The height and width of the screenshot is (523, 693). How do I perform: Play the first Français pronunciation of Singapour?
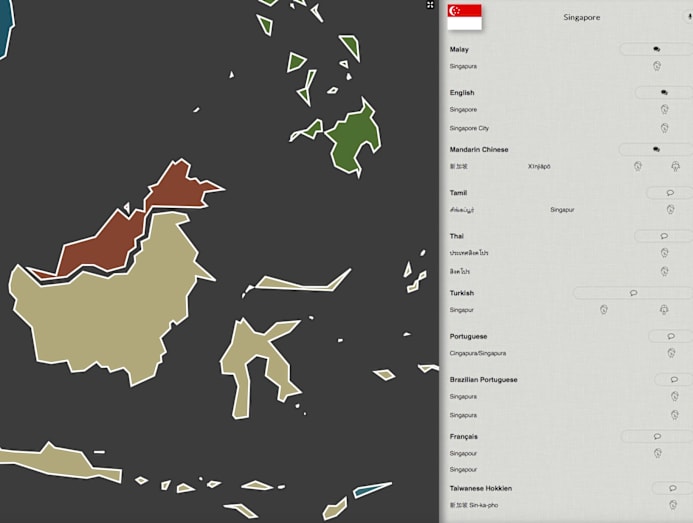click(x=657, y=453)
